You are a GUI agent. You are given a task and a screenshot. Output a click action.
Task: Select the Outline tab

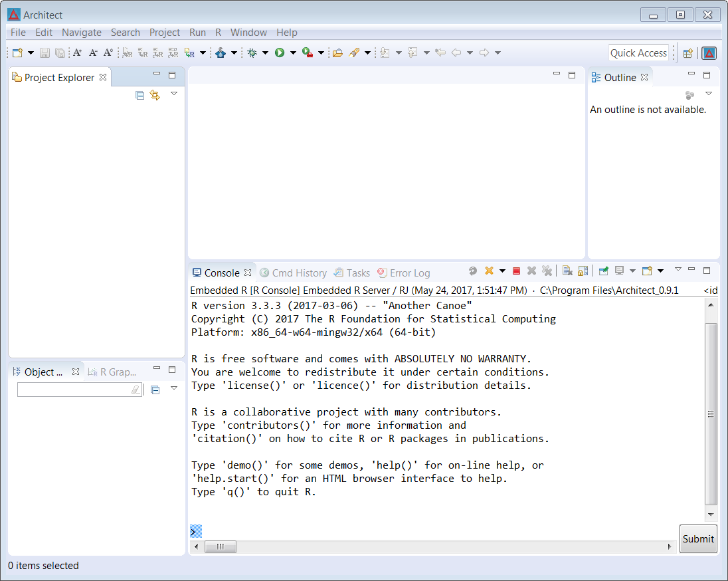click(x=619, y=78)
